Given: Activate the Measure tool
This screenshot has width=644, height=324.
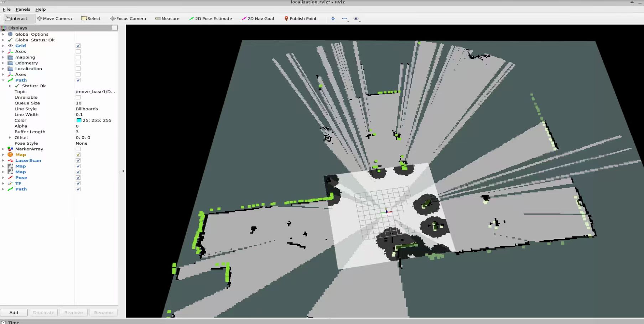Looking at the screenshot, I should [167, 19].
